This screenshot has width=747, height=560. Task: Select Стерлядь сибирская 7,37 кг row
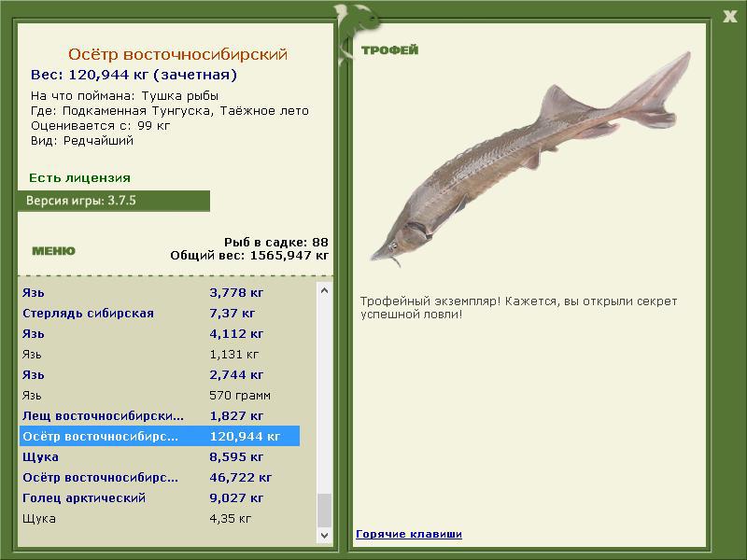point(160,313)
